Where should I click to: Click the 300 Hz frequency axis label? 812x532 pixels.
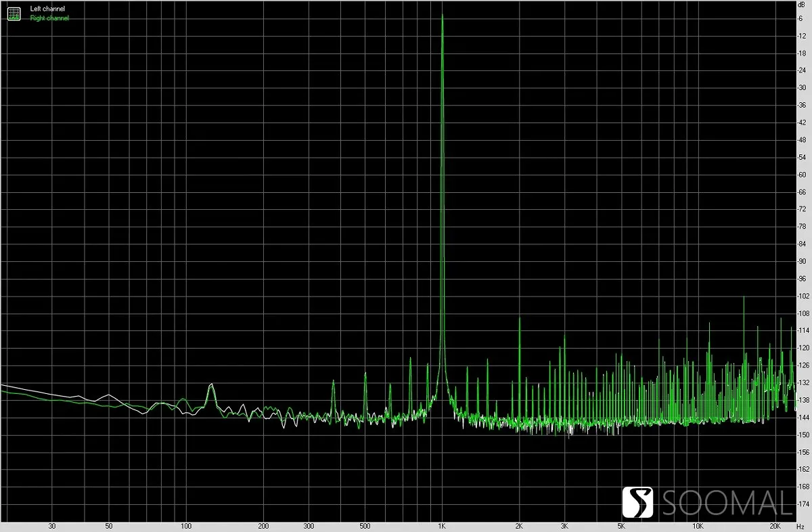[309, 526]
